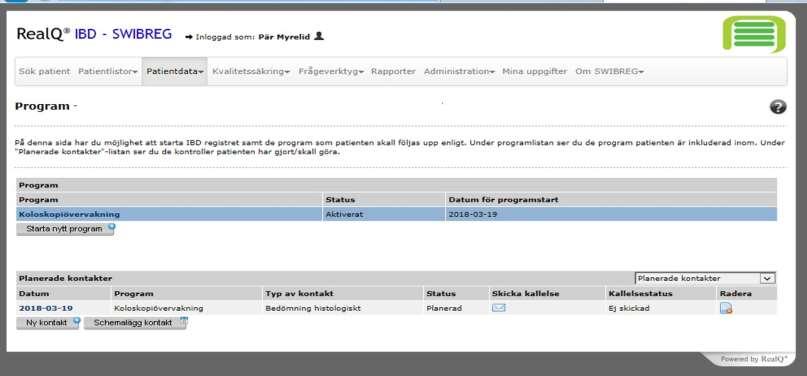Click the envelope icon to send the summons

click(498, 308)
